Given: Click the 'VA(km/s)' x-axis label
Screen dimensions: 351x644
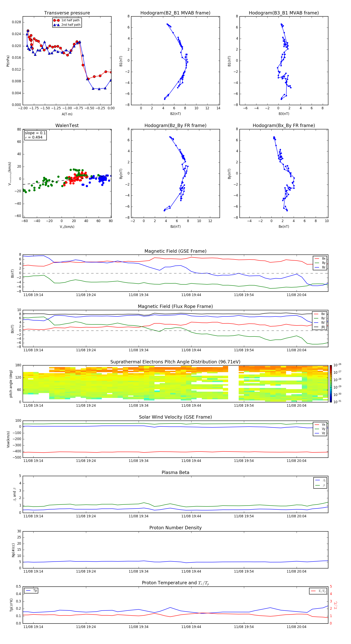Looking at the screenshot, I should coord(67,227).
